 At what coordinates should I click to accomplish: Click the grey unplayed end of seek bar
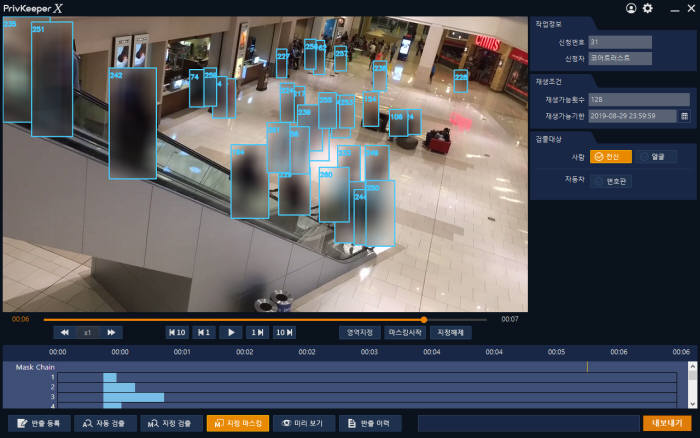click(456, 320)
